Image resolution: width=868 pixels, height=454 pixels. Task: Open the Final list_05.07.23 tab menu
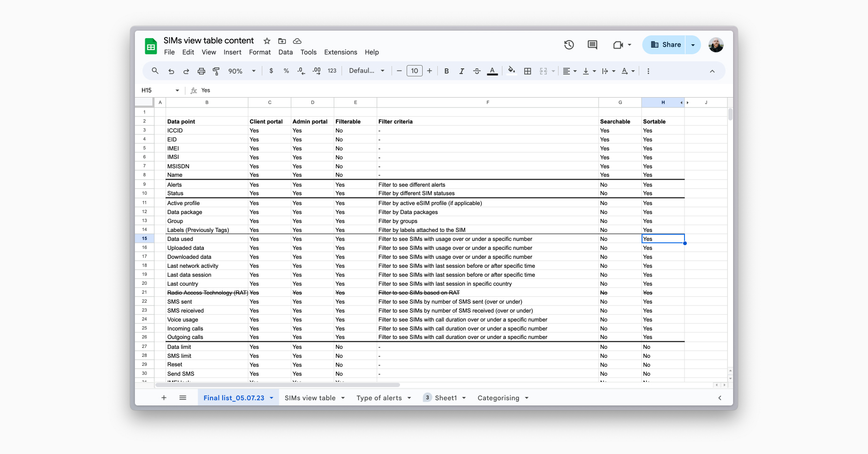tap(271, 397)
